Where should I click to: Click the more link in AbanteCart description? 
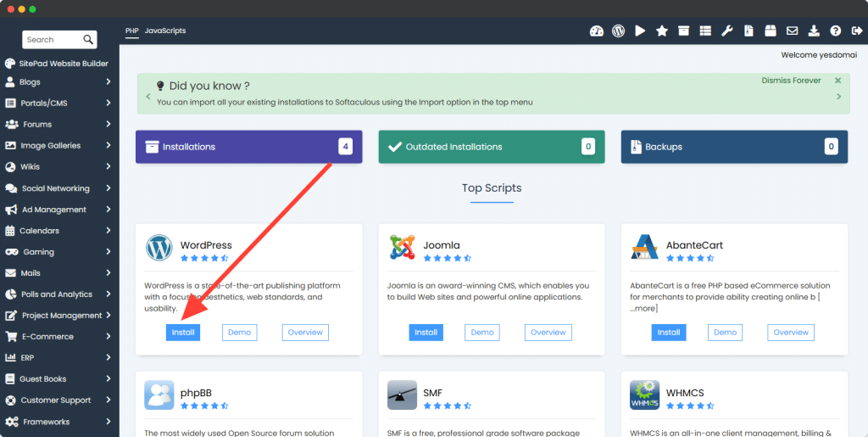click(x=643, y=308)
